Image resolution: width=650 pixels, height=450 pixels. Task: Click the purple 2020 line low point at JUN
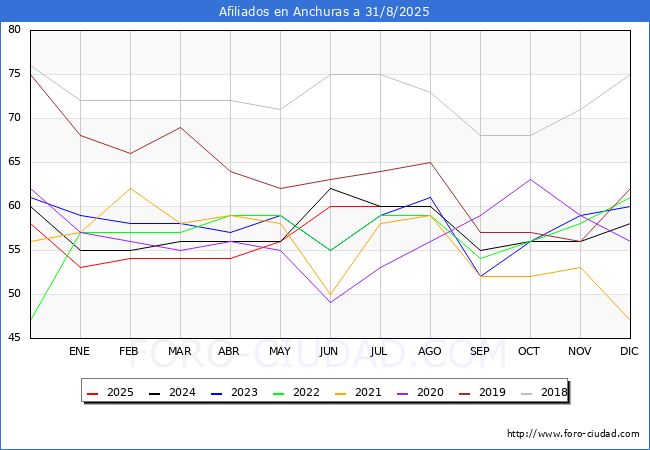(330, 302)
